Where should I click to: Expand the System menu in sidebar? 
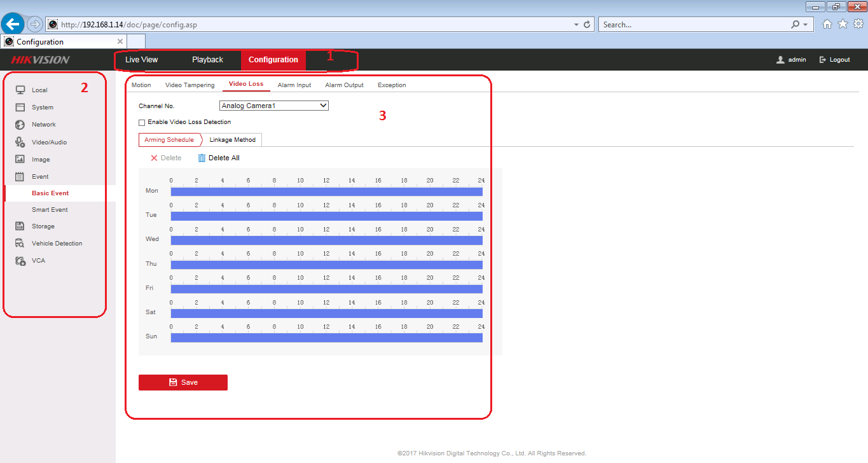pyautogui.click(x=43, y=107)
